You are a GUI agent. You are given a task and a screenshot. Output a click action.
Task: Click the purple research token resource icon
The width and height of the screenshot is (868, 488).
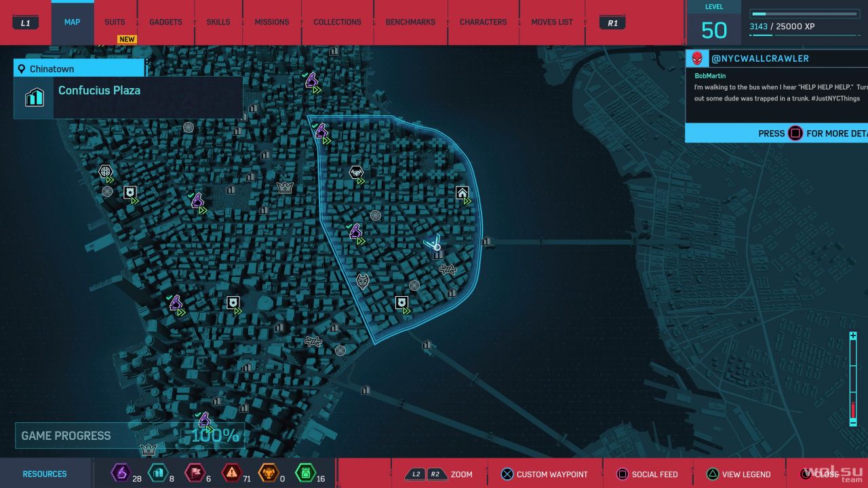tap(121, 473)
